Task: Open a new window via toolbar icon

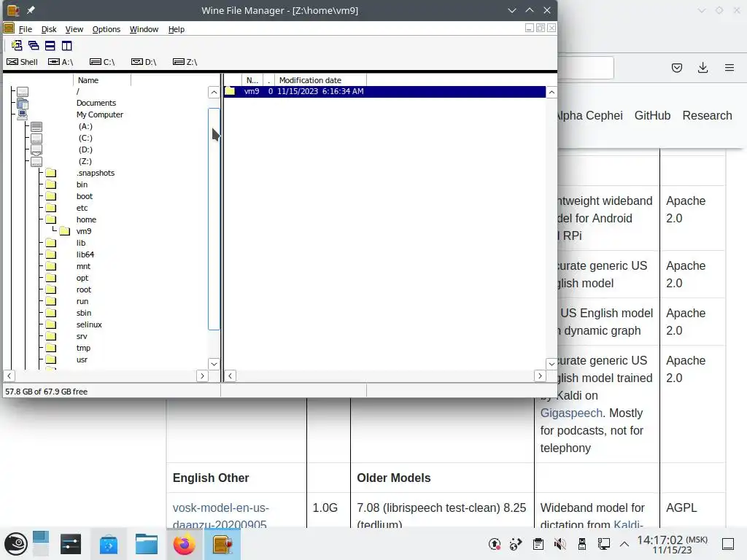Action: [x=17, y=46]
